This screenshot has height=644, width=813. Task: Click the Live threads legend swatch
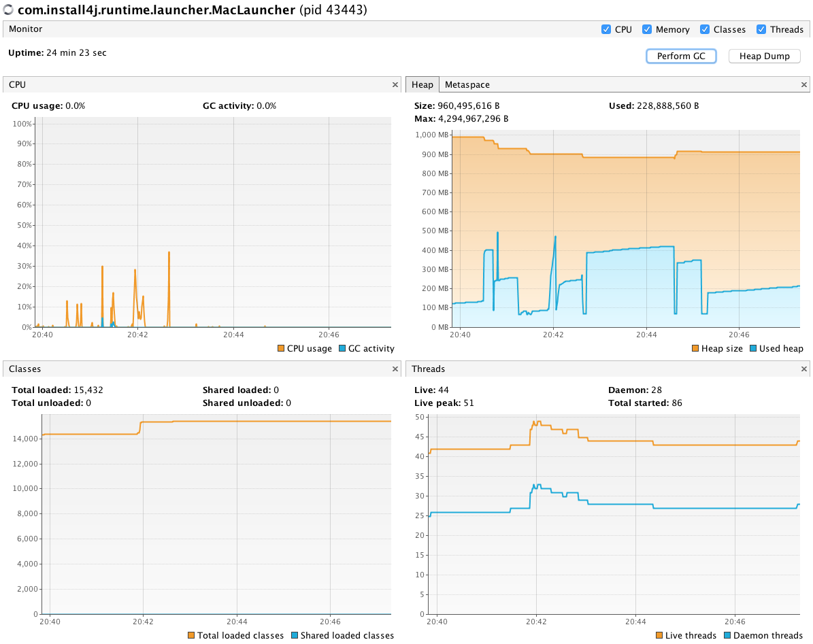click(659, 635)
